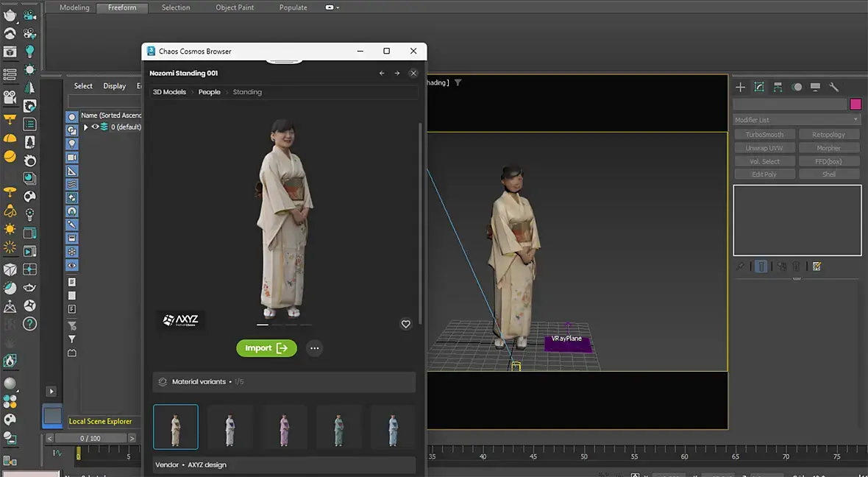The image size is (868, 477).
Task: Click the green Import button
Action: (x=266, y=348)
